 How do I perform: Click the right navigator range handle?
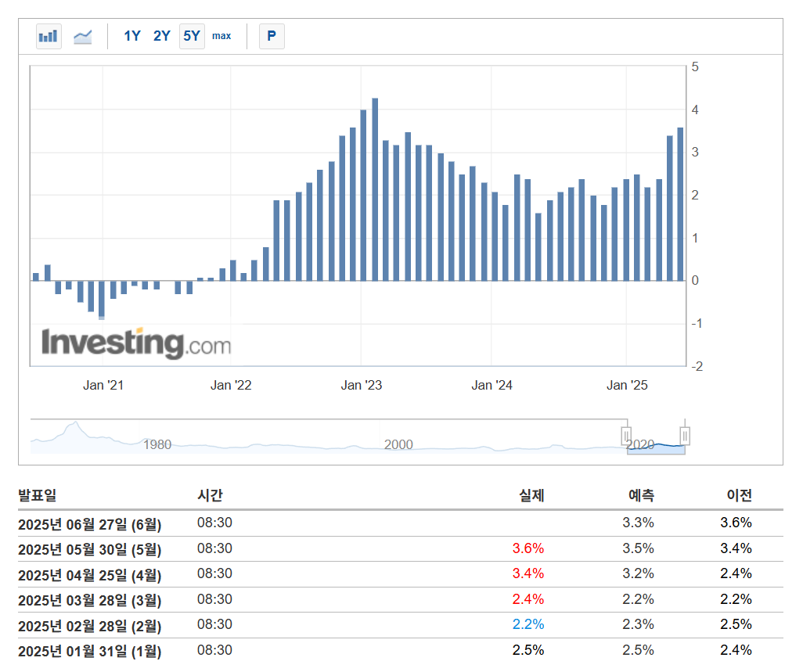(685, 436)
